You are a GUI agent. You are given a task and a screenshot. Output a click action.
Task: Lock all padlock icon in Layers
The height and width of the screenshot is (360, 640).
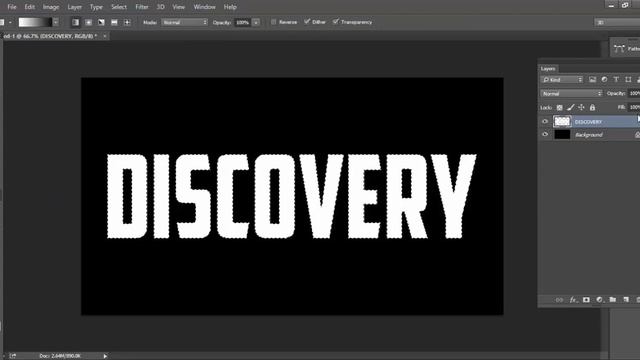click(592, 107)
